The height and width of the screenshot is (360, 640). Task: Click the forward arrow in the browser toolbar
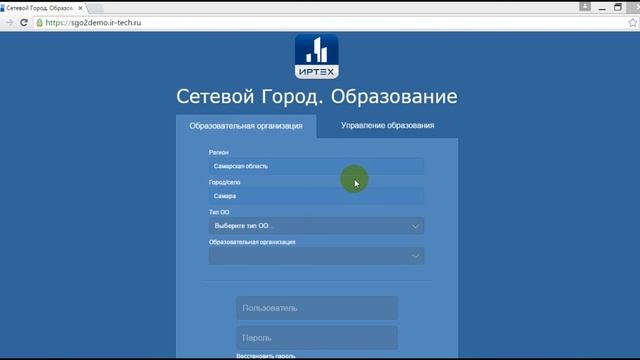click(9, 22)
